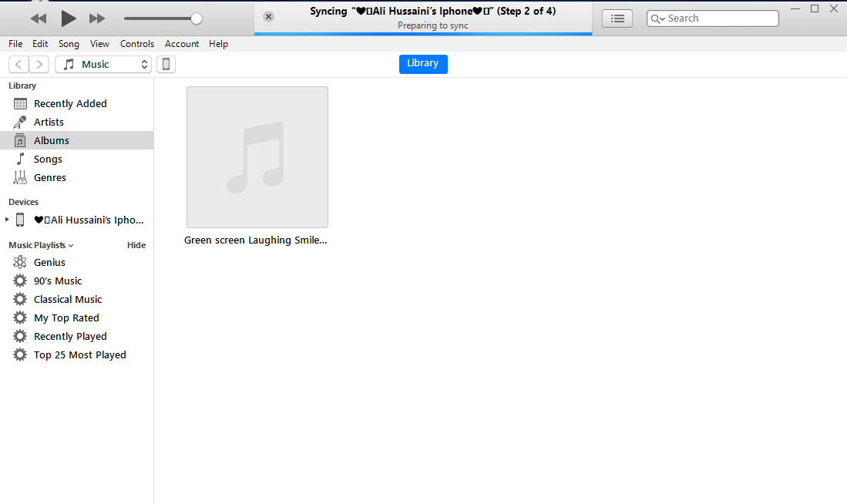Expand the Ali Hussaini's iPhone device tree
The height and width of the screenshot is (504, 847).
coord(8,220)
